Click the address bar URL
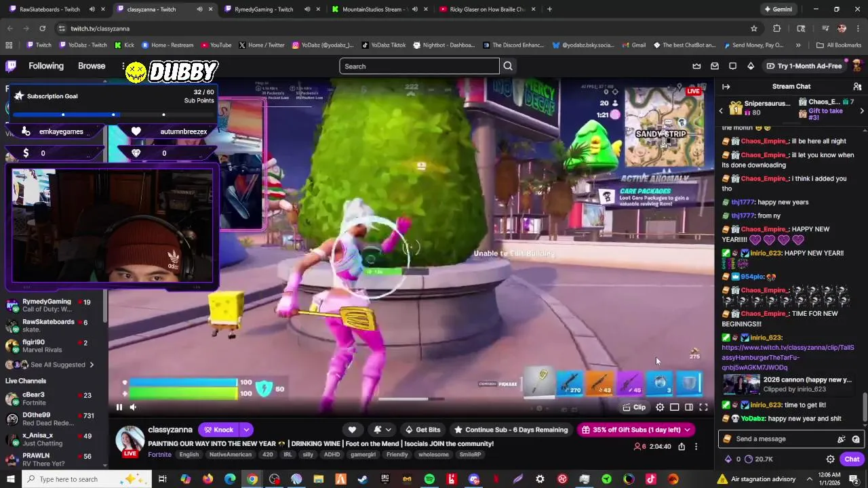The height and width of the screenshot is (488, 868). click(x=100, y=28)
